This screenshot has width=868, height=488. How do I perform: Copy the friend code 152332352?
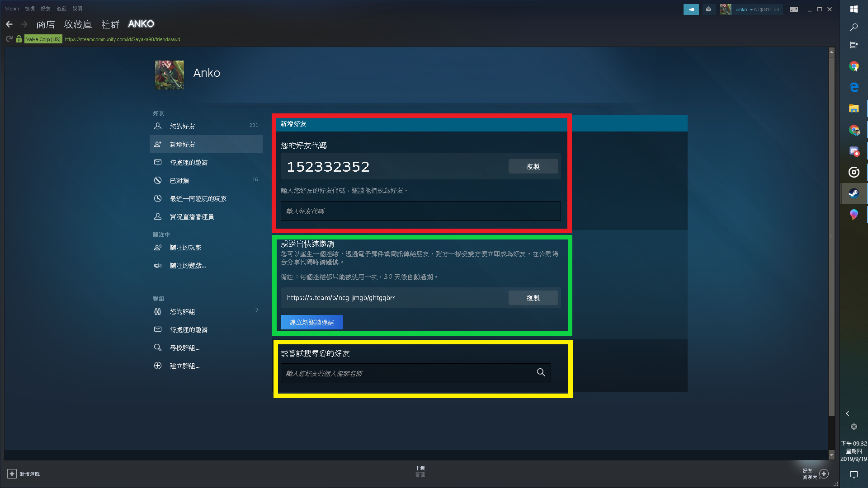coord(533,166)
